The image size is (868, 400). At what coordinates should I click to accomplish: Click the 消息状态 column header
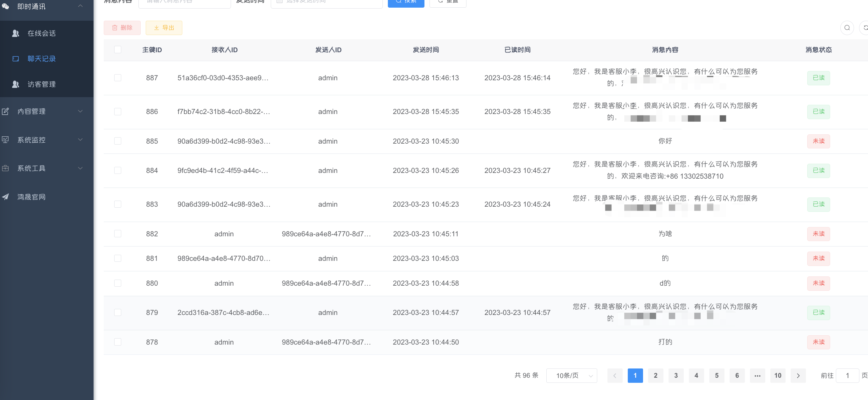coord(818,50)
